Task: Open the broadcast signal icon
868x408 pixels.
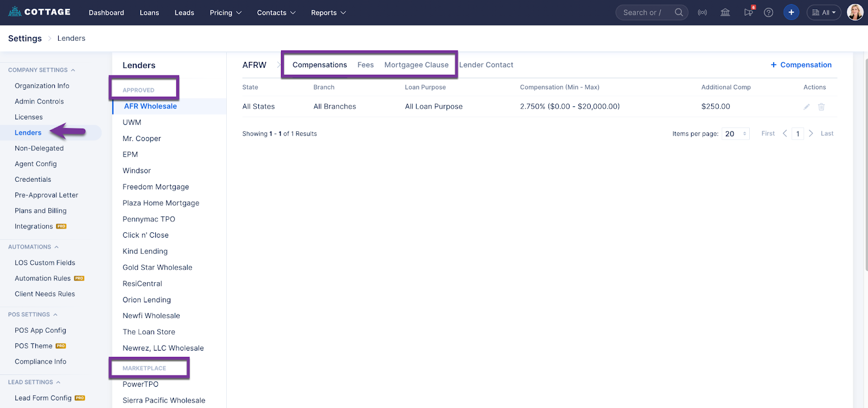Action: 703,12
